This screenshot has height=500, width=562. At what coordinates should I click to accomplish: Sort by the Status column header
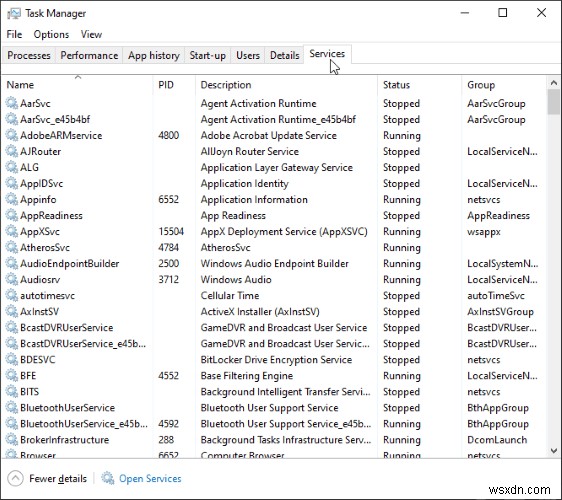click(x=419, y=85)
